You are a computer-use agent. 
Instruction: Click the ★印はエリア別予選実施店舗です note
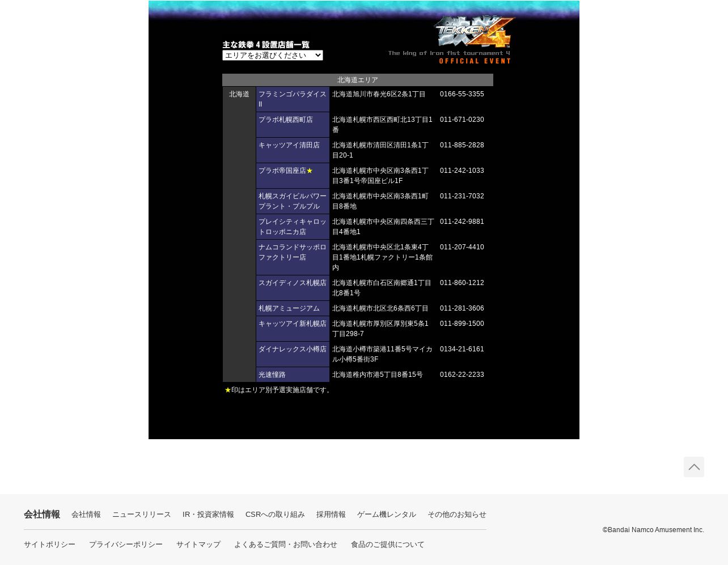278,390
